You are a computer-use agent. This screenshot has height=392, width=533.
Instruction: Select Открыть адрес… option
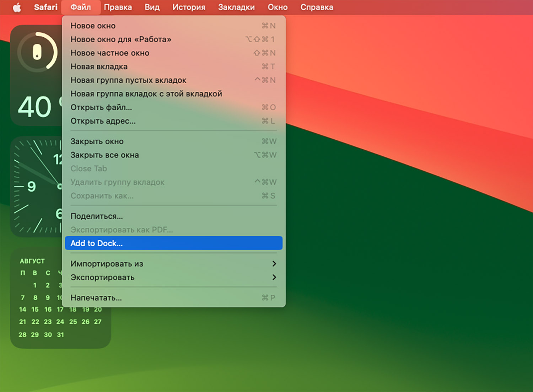coord(103,121)
